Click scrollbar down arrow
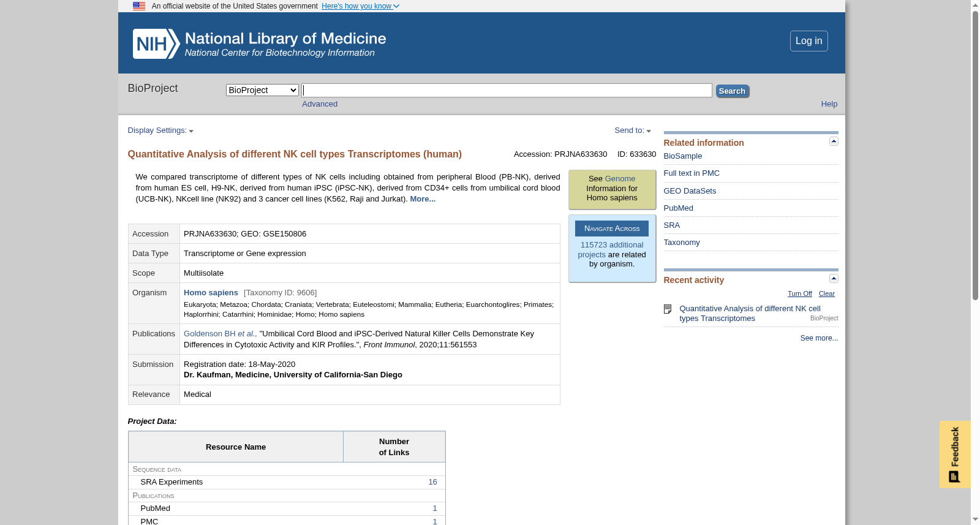 [x=975, y=519]
